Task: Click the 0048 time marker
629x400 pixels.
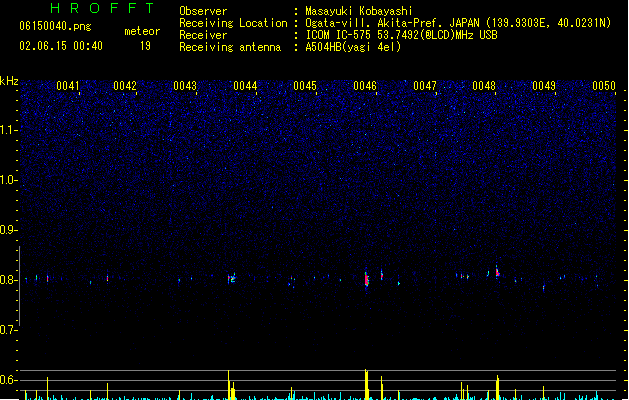Action: point(484,86)
